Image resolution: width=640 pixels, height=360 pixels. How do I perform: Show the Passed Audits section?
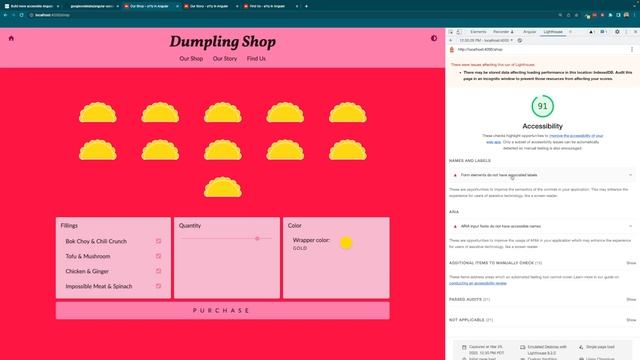(x=631, y=300)
